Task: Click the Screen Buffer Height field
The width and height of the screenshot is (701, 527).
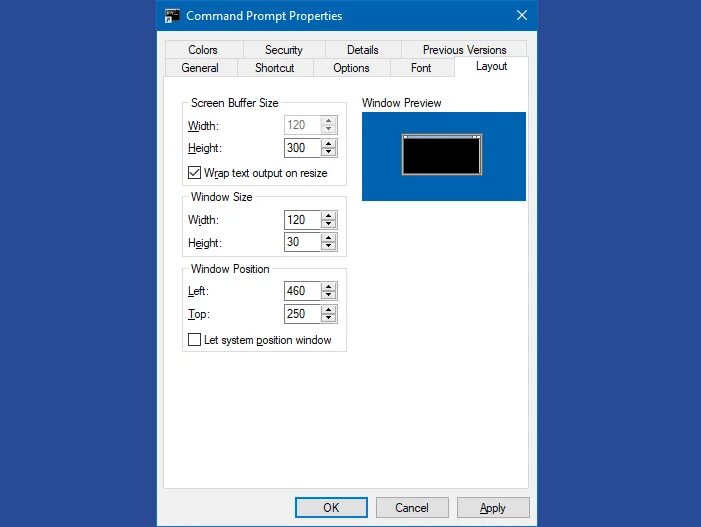Action: pos(303,148)
